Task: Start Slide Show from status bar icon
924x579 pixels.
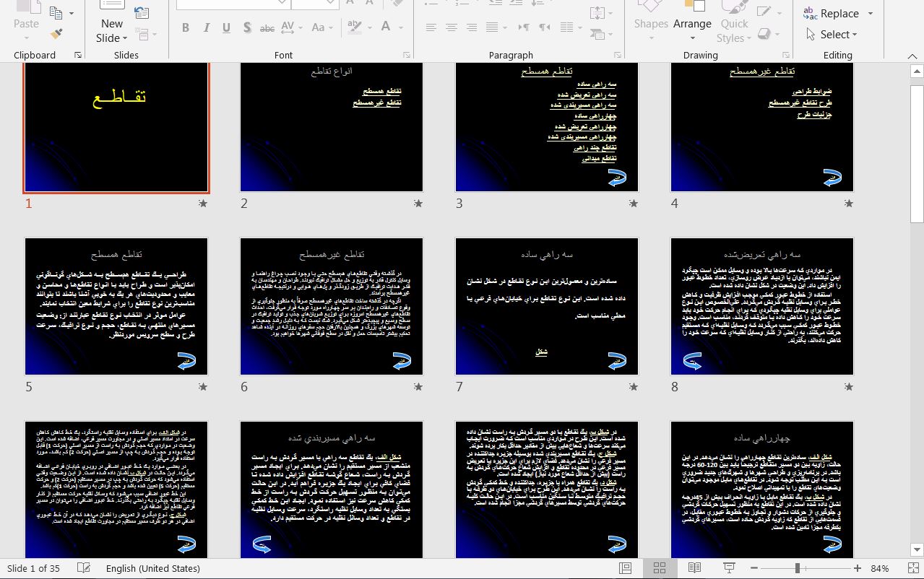Action: click(x=729, y=568)
